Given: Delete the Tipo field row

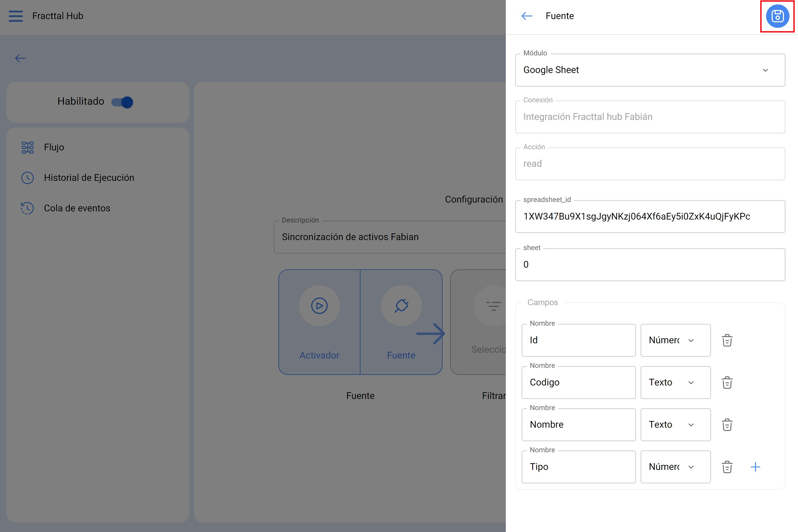Looking at the screenshot, I should coord(727,467).
